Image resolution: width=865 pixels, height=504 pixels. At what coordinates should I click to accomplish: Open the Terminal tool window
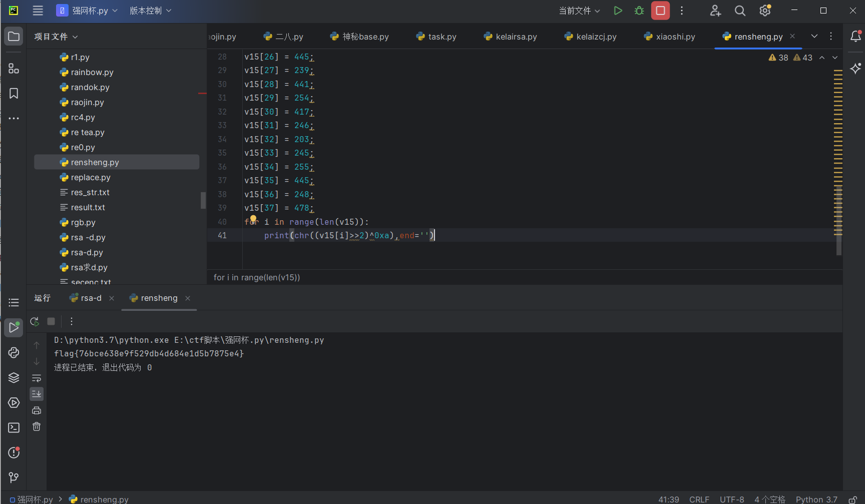point(14,428)
